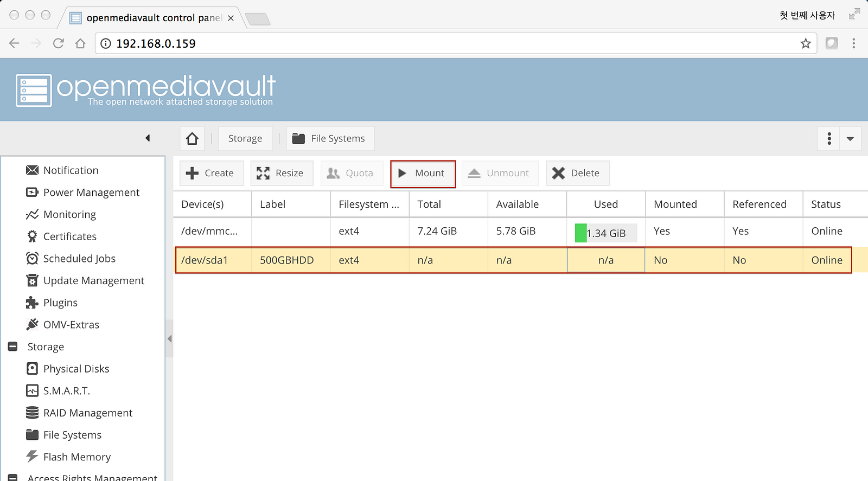
Task: Open the Chrome three-dot menu
Action: point(853,43)
